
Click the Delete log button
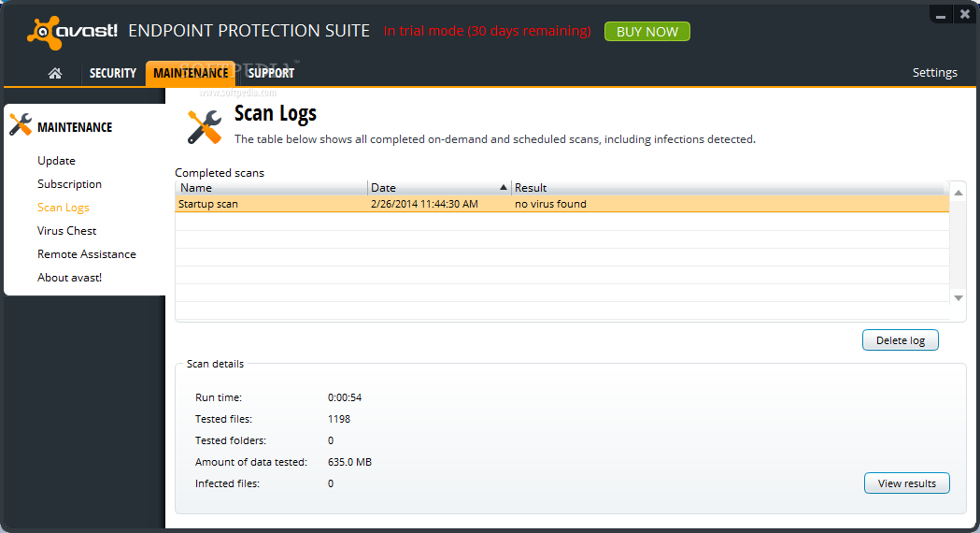900,340
